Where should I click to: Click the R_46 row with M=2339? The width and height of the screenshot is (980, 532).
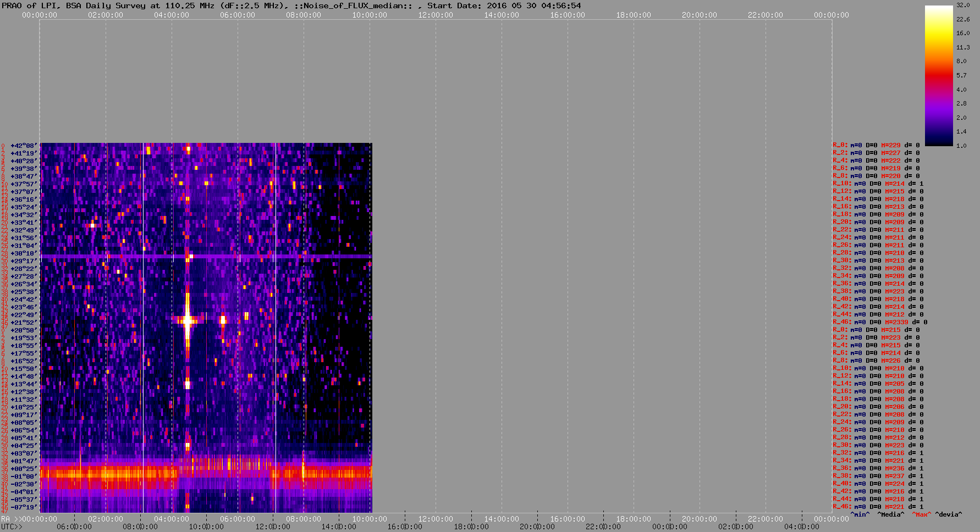880,322
